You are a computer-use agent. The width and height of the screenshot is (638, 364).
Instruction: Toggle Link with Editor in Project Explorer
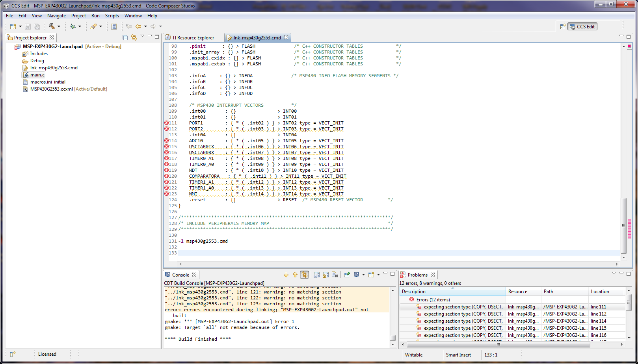pos(134,37)
